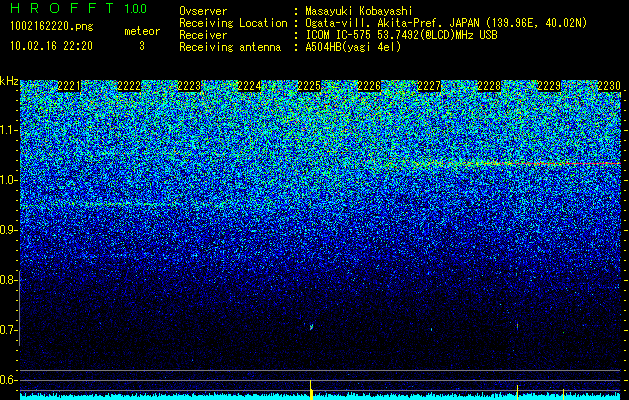Click the Ovserver field label
This screenshot has height=400, width=629.
[203, 11]
